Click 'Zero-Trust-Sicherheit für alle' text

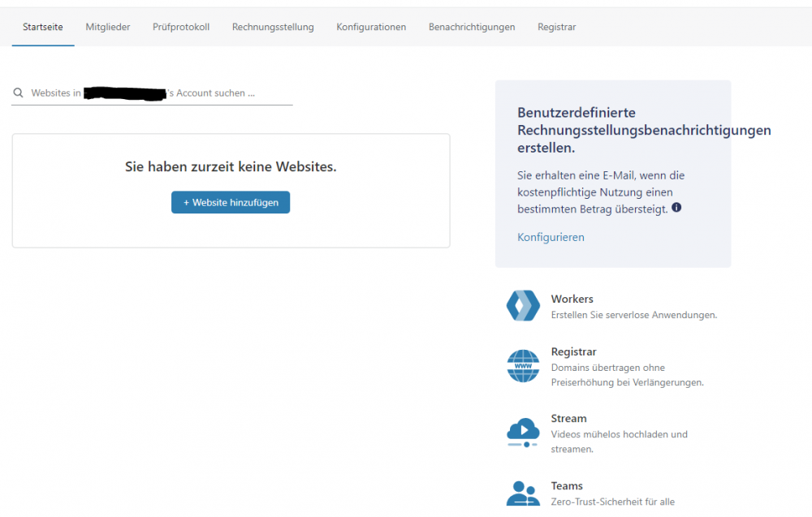[x=612, y=502]
